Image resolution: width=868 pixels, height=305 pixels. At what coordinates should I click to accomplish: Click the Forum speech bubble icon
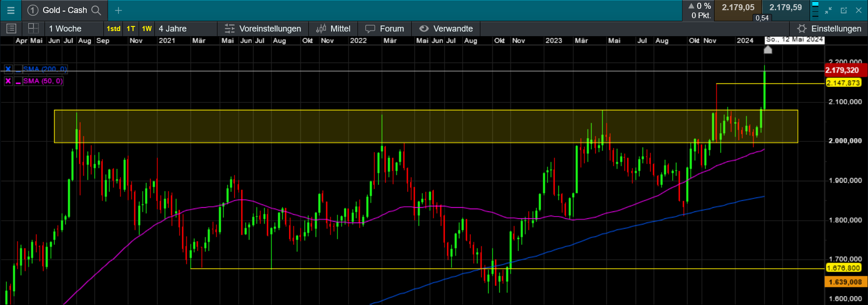tap(370, 29)
